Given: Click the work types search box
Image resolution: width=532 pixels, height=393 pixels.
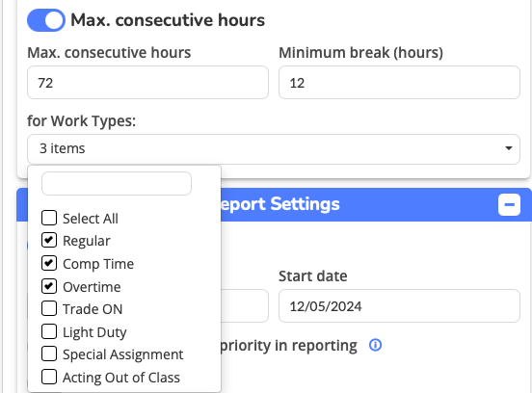Looking at the screenshot, I should [117, 183].
